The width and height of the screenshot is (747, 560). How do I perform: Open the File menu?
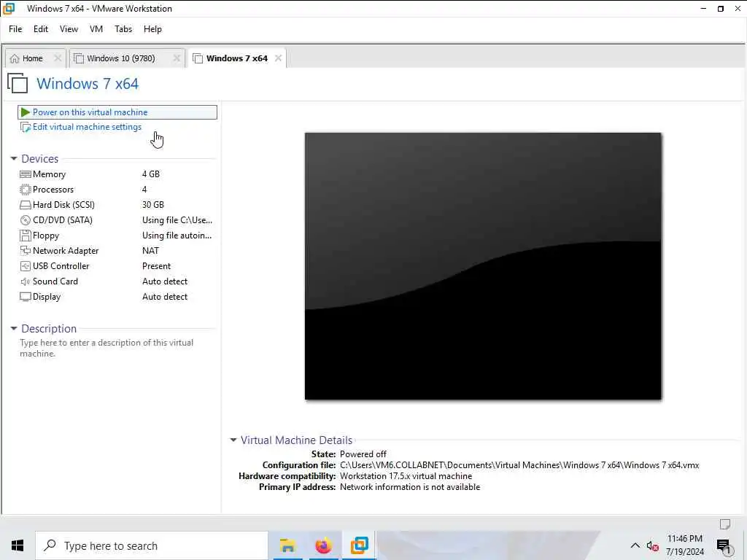(15, 29)
